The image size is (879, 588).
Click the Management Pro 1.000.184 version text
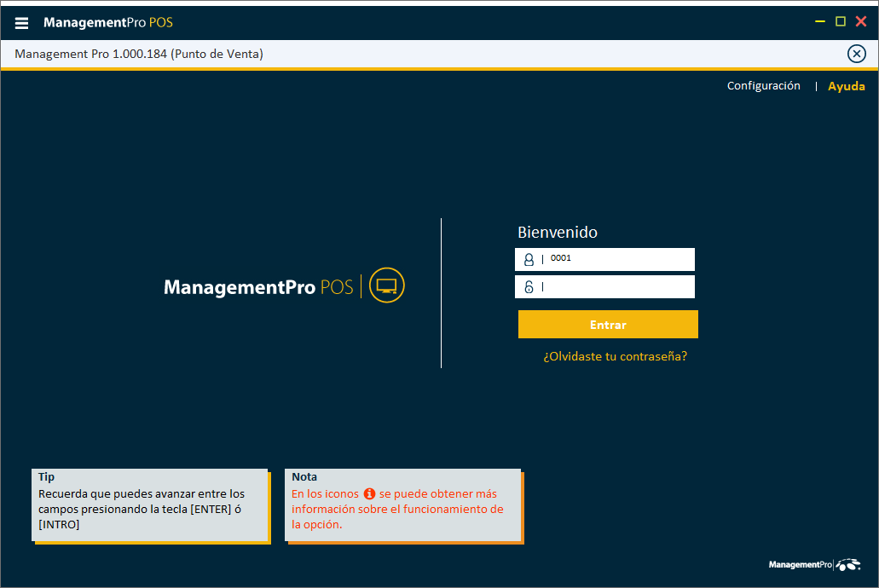tap(138, 54)
